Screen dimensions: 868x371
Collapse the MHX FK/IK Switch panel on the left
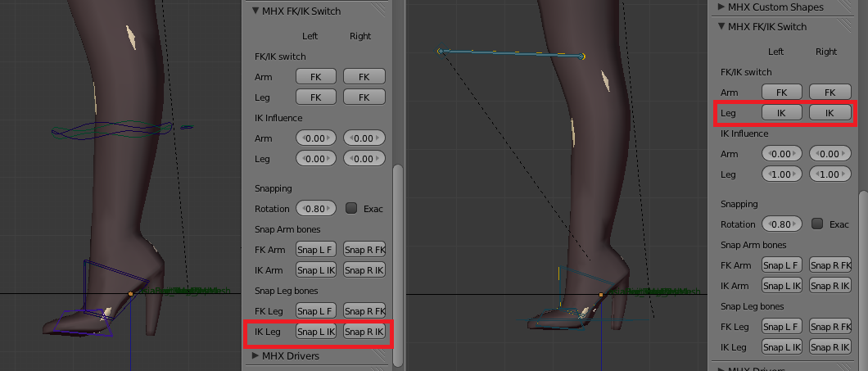(255, 11)
